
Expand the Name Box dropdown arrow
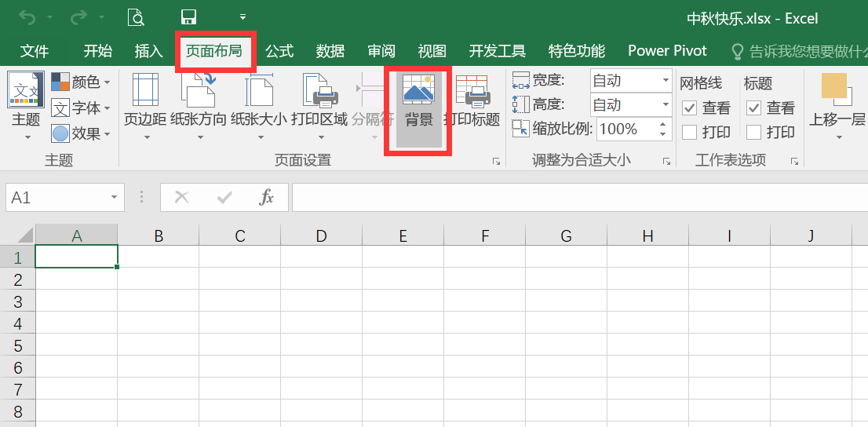pyautogui.click(x=114, y=197)
